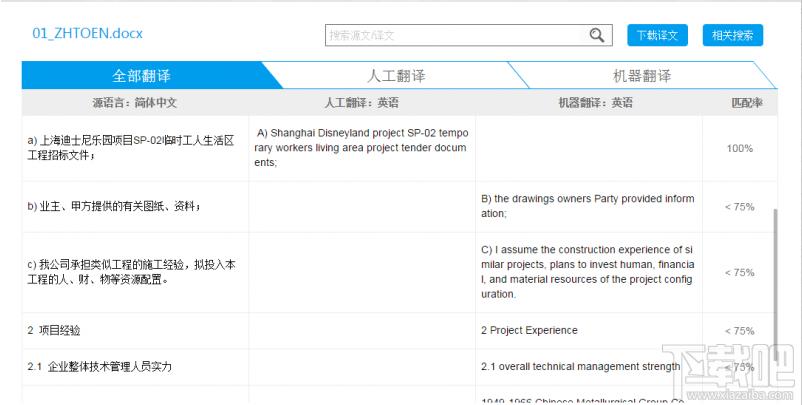Select machine translation 'C) I assume the construction'

click(x=587, y=272)
